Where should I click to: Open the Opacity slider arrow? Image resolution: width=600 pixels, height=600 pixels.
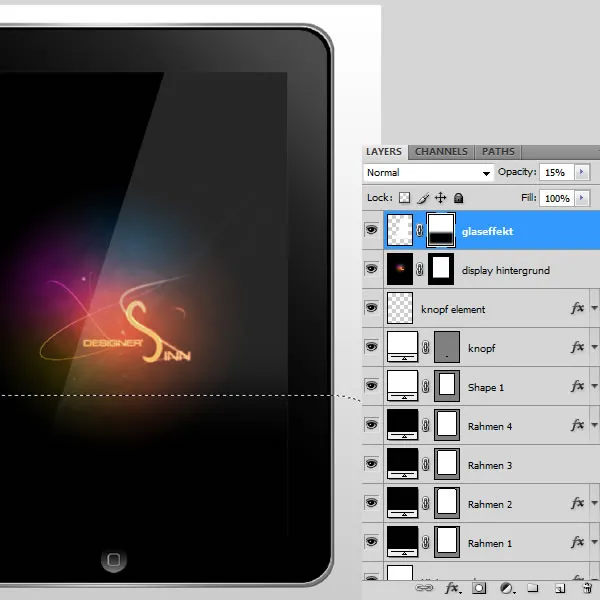point(582,172)
